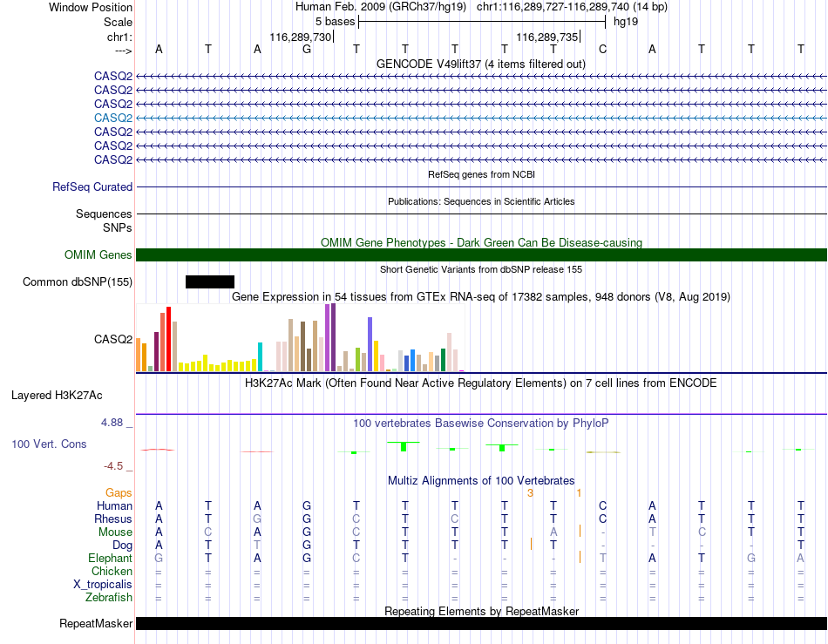This screenshot has height=644, width=828.
Task: Open the OMIM Genes track label
Action: point(98,255)
